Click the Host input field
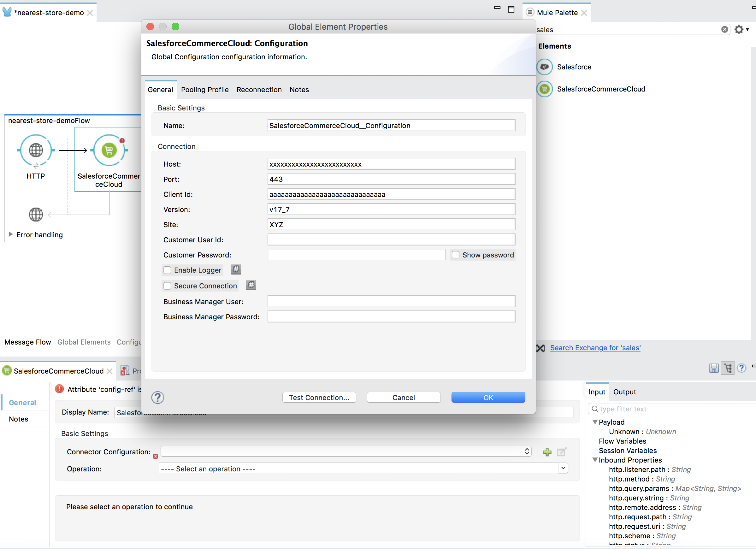This screenshot has height=549, width=756. [x=391, y=164]
